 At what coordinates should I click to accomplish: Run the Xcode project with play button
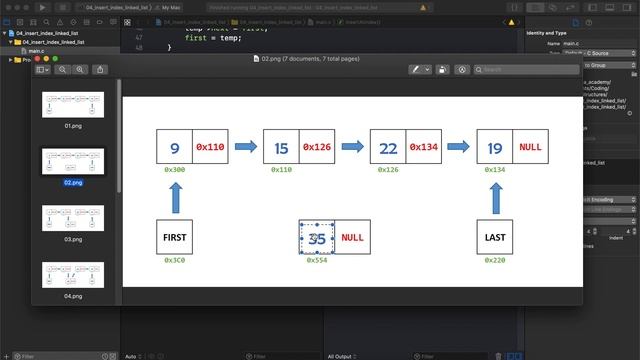point(42,7)
